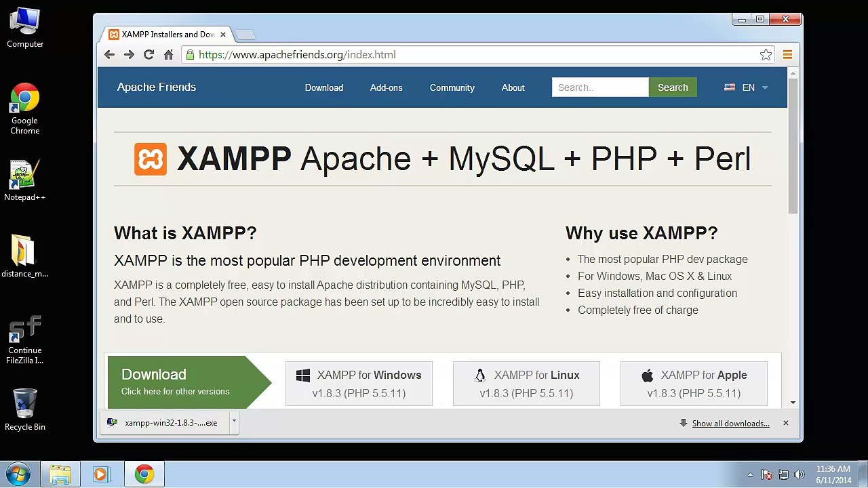Focus the site Search text box

click(x=600, y=87)
